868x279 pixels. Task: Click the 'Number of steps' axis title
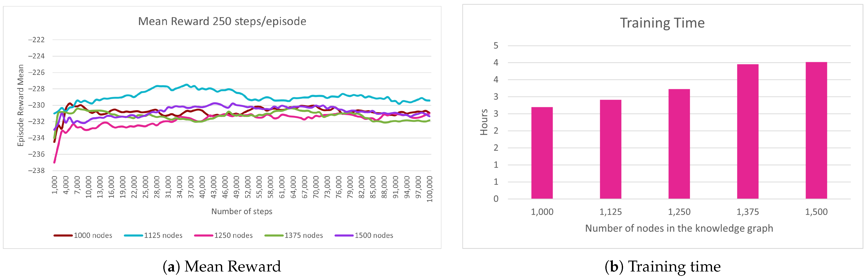(x=242, y=211)
